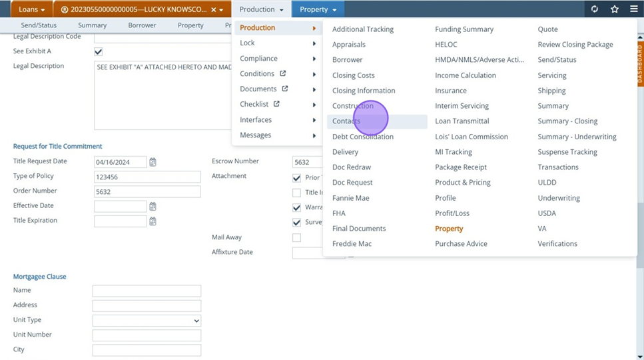Open Summary tab in loan toolbar
644x360 pixels.
tap(93, 25)
